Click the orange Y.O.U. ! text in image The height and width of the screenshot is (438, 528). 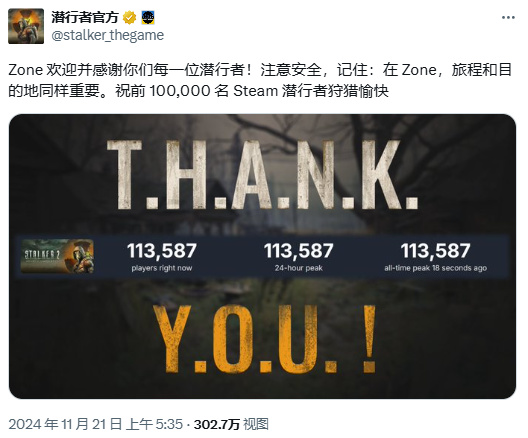265,339
